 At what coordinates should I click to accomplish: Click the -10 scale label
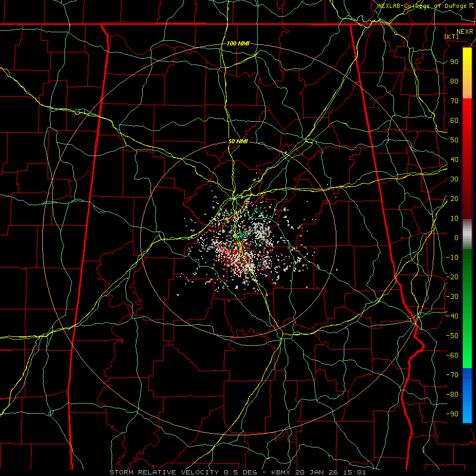point(452,258)
